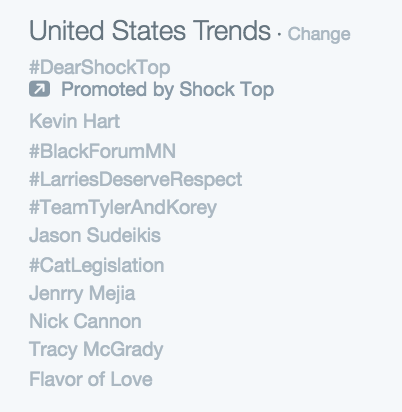Viewport: 402px width, 412px height.
Task: Open the #LarriesDeserveRespect hashtag
Action: coord(136,180)
